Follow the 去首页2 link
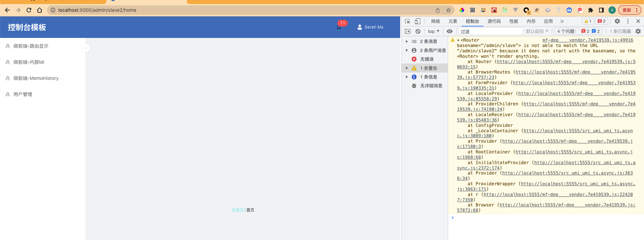This screenshot has width=644, height=240. [x=239, y=210]
